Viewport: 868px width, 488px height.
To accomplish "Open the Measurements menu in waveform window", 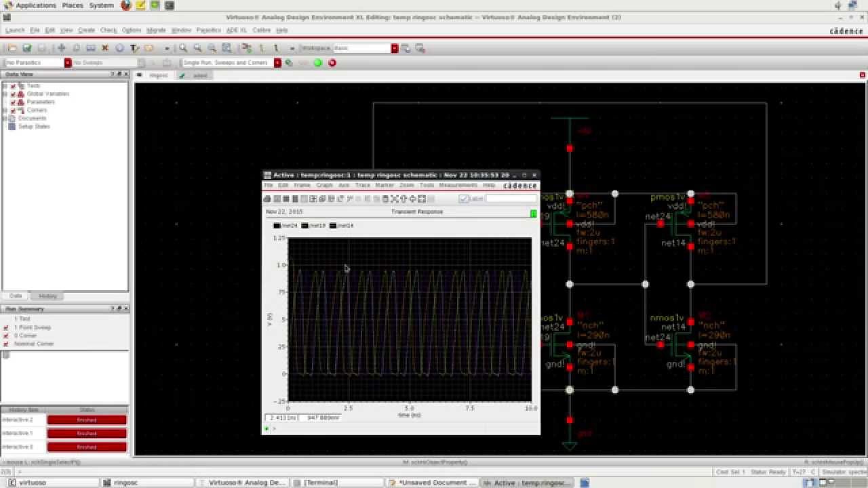I will (458, 185).
